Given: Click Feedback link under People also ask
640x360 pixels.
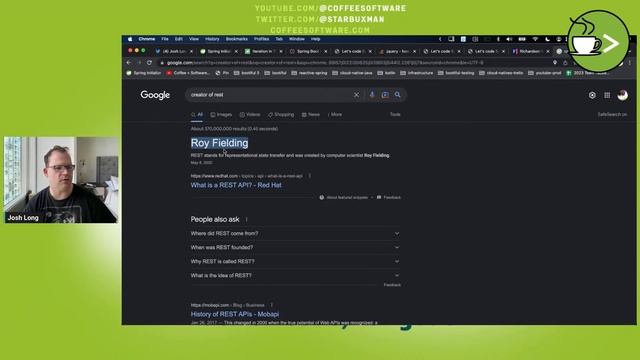Looking at the screenshot, I should coord(392,285).
